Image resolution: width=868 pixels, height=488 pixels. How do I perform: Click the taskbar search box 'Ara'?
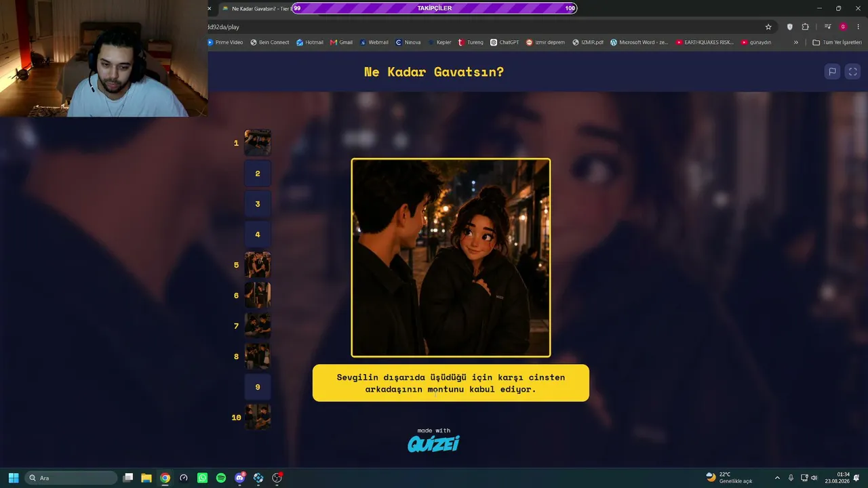pyautogui.click(x=71, y=478)
